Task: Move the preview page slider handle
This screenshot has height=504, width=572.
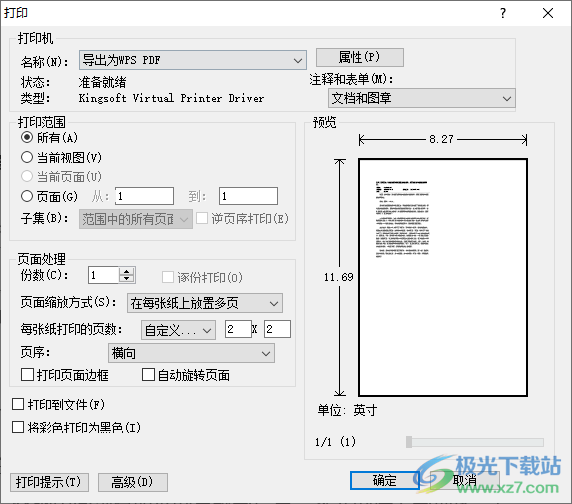Action: pos(409,442)
